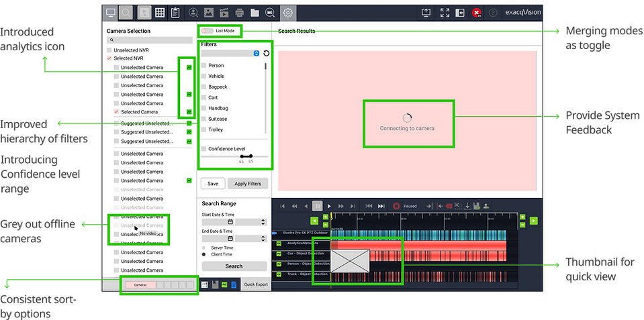644x320 pixels.
Task: Click the red tag bookmark icon in playback bar
Action: [449, 207]
